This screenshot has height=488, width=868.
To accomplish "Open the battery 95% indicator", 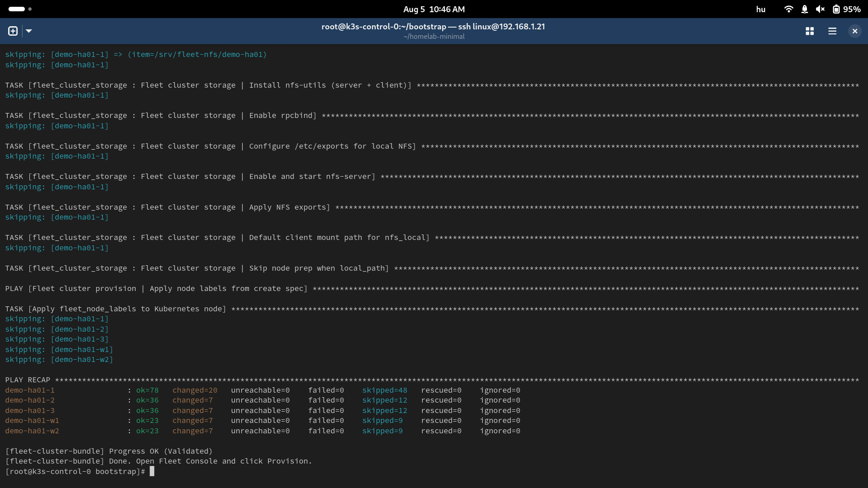I will click(846, 9).
